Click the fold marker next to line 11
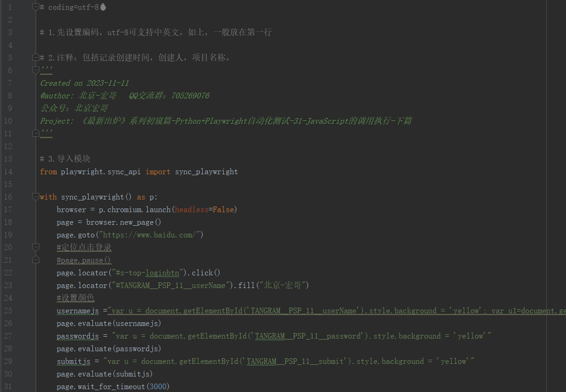This screenshot has width=566, height=392. pos(36,133)
